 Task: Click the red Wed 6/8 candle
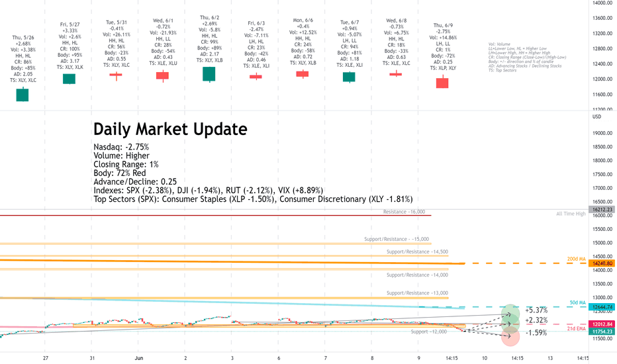coord(396,73)
